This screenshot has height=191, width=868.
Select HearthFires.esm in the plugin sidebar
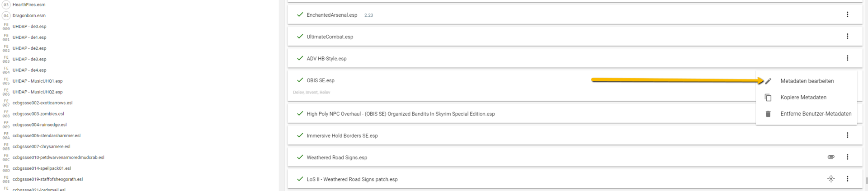coord(29,5)
